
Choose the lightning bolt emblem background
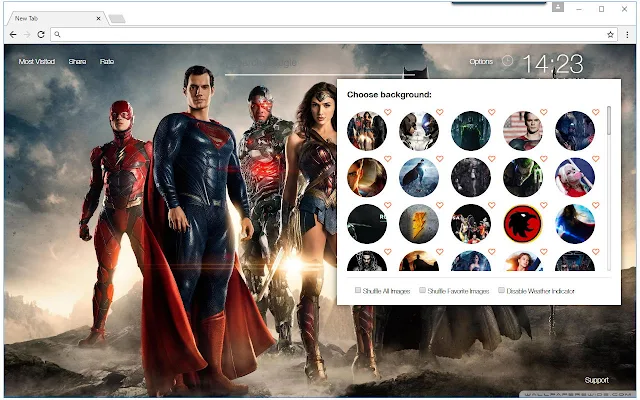pos(419,224)
